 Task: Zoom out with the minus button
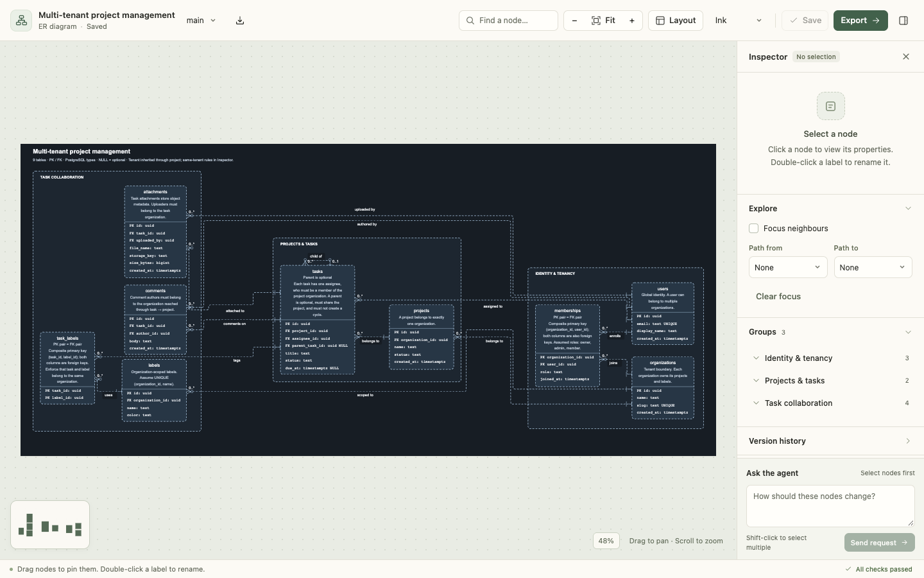click(x=574, y=21)
